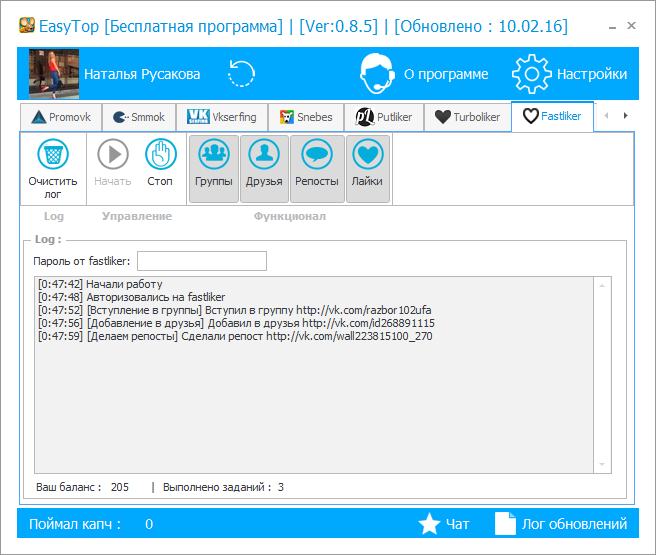Click the circular refresh arrow icon

point(241,74)
